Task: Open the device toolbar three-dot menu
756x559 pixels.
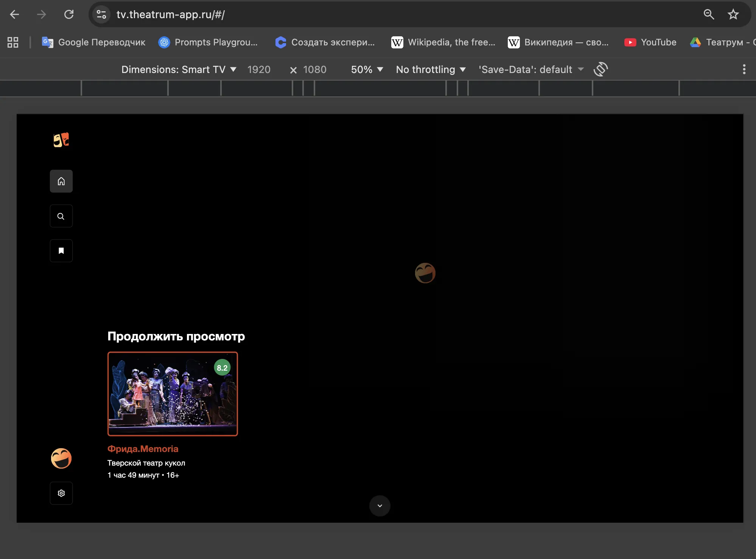Action: pyautogui.click(x=744, y=69)
